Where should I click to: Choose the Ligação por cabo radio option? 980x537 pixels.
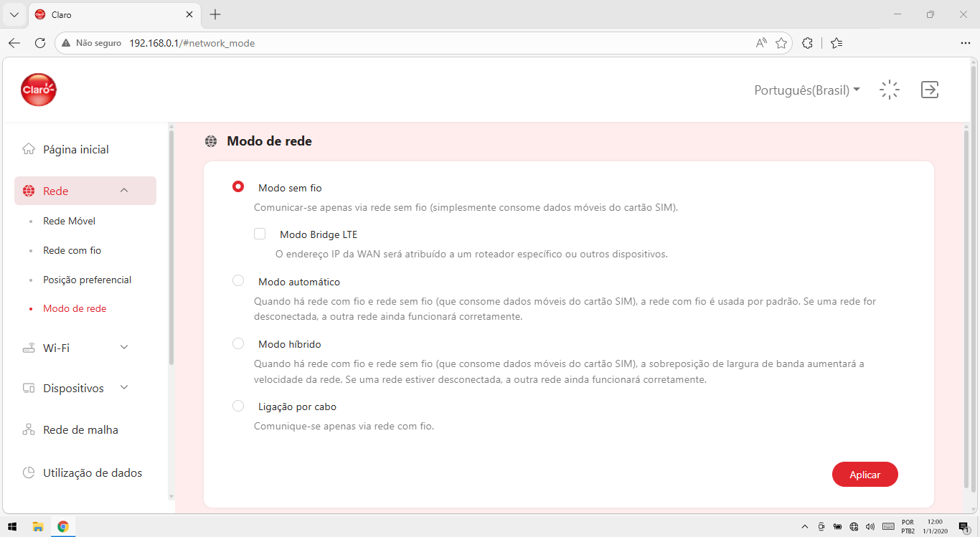click(x=238, y=406)
